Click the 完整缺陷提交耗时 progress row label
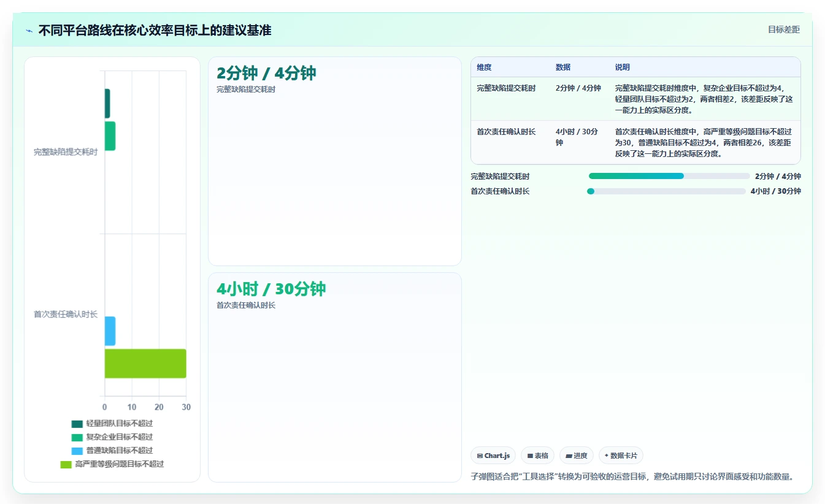This screenshot has width=825, height=504. (500, 177)
